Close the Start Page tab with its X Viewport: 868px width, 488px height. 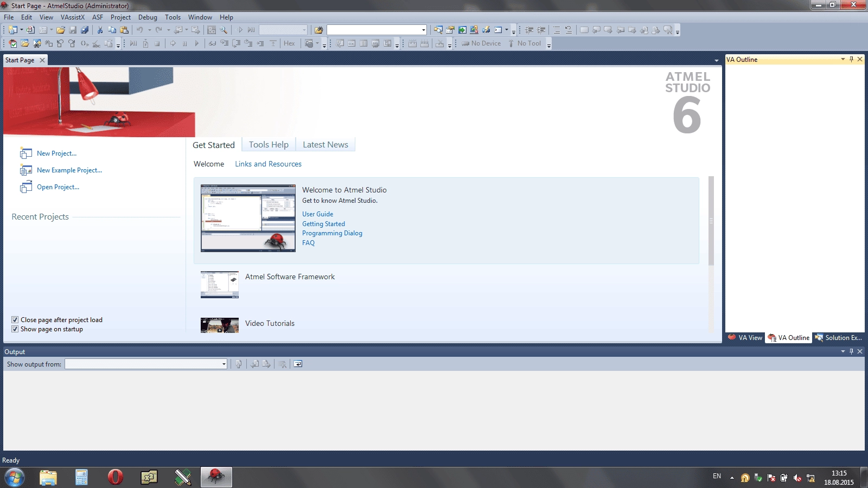click(42, 60)
